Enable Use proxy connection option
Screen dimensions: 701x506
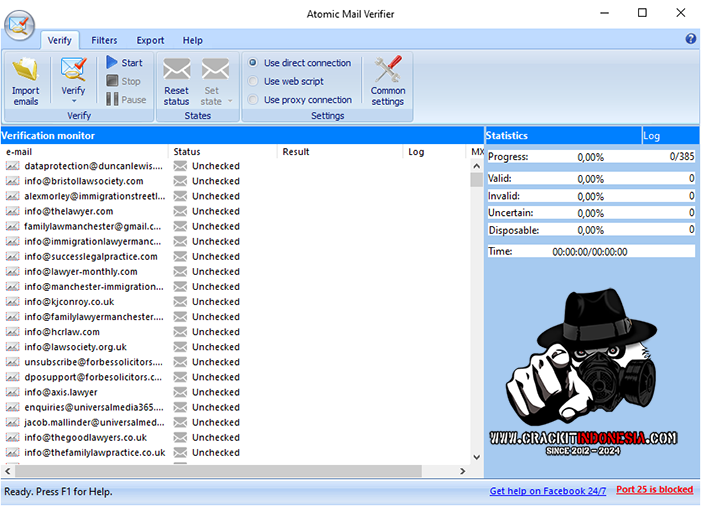coord(253,100)
